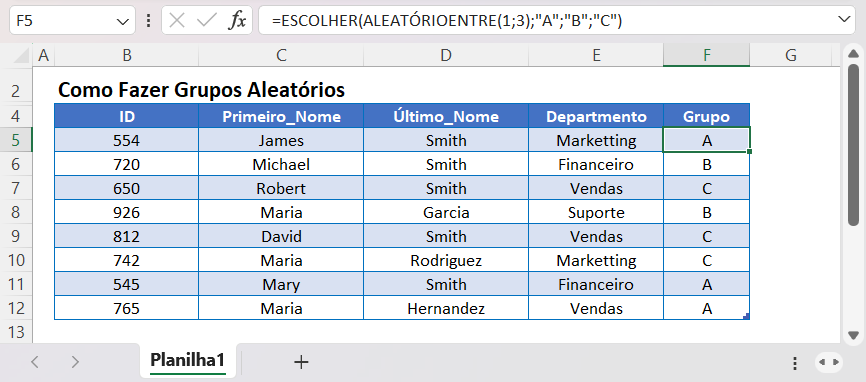Confirm the entry with the checkmark icon
The height and width of the screenshot is (382, 866).
(207, 20)
